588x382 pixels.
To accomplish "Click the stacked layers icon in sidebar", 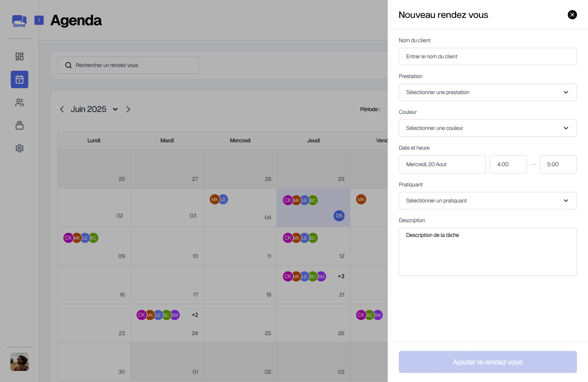I will 19,125.
